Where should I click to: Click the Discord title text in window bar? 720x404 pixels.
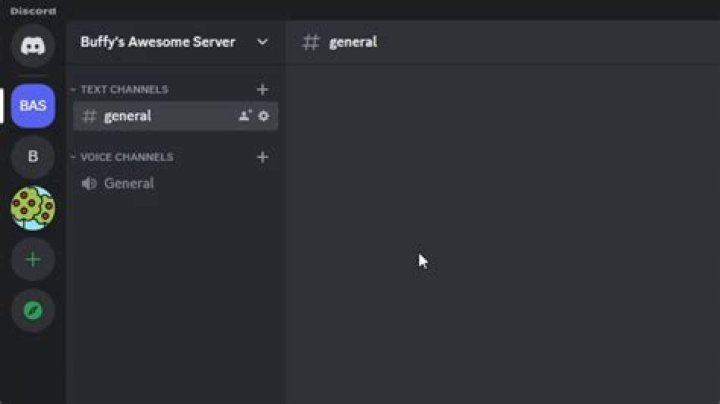[x=34, y=11]
